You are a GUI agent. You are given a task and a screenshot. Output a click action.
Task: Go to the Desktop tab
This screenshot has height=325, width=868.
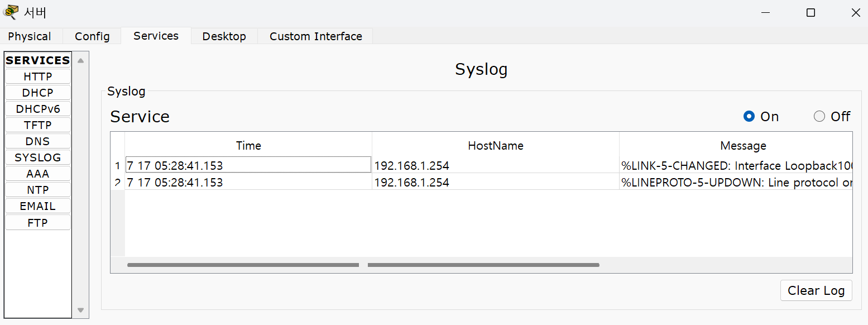[224, 36]
